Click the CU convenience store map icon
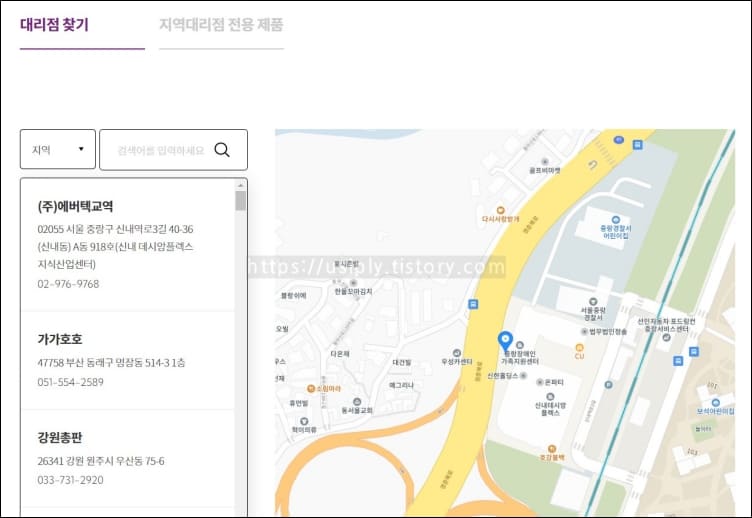The image size is (752, 518). point(579,347)
